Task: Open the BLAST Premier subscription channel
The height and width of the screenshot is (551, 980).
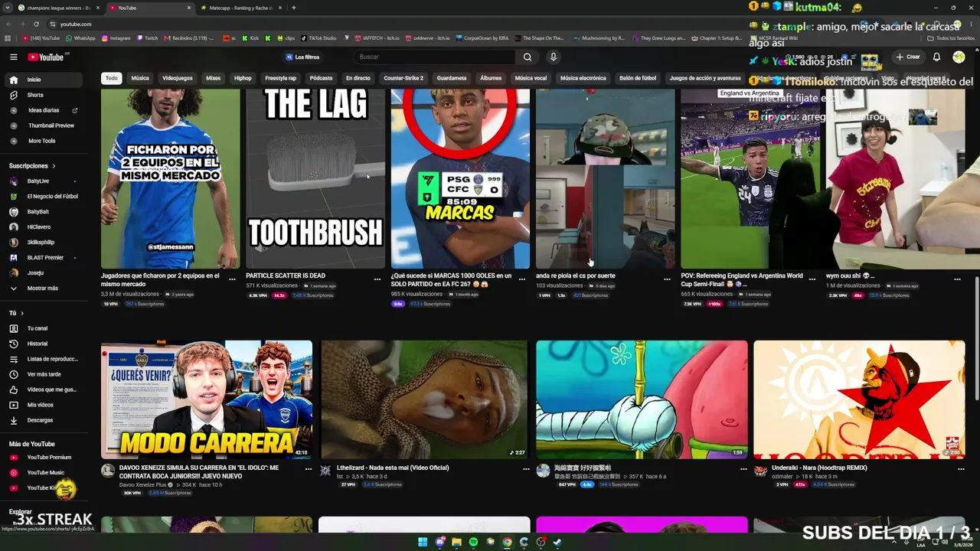Action: [44, 258]
